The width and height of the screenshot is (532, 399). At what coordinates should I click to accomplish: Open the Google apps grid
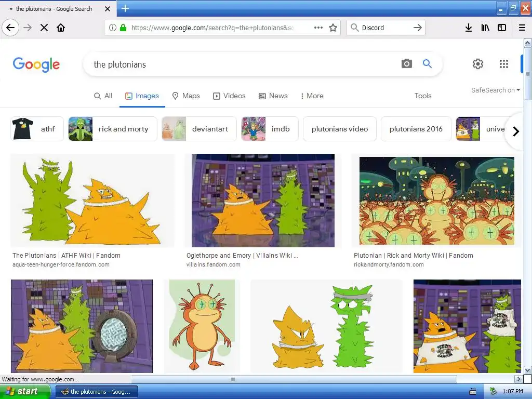(x=504, y=64)
